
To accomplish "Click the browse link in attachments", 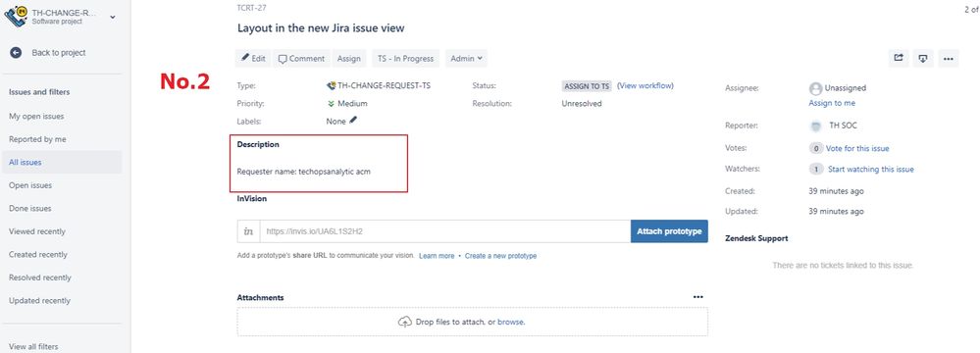I will [511, 323].
